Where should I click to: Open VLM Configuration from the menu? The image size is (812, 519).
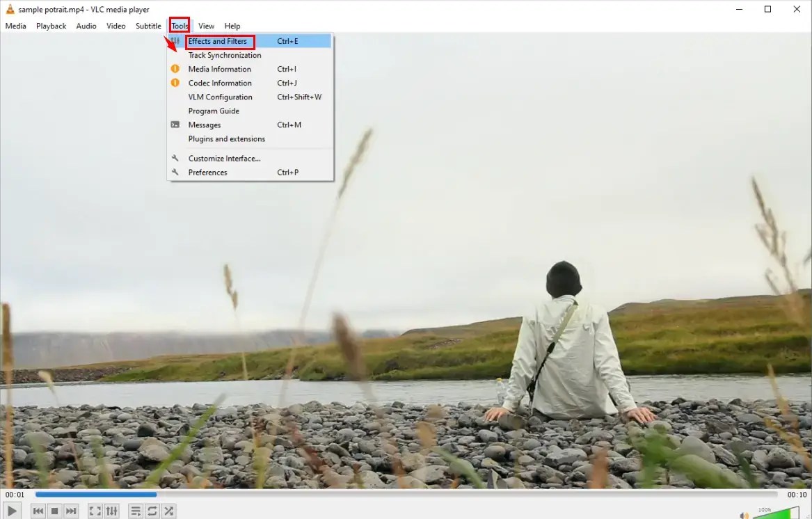218,97
